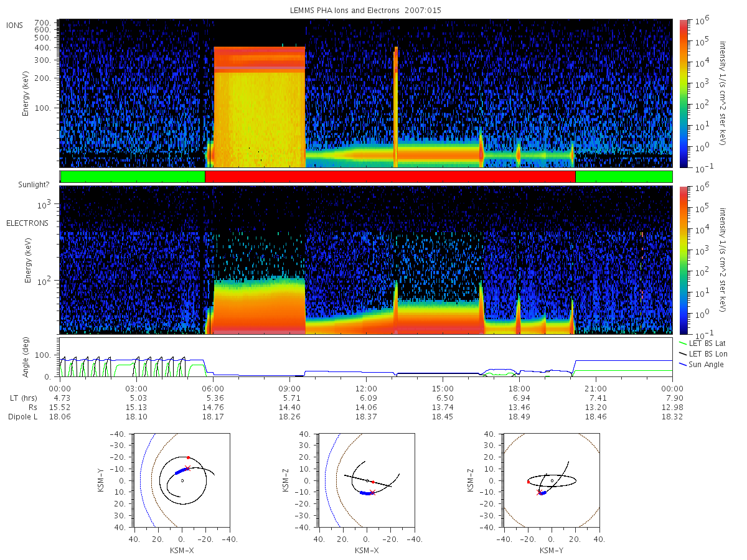Click the LT value "7.90"

[x=672, y=397]
